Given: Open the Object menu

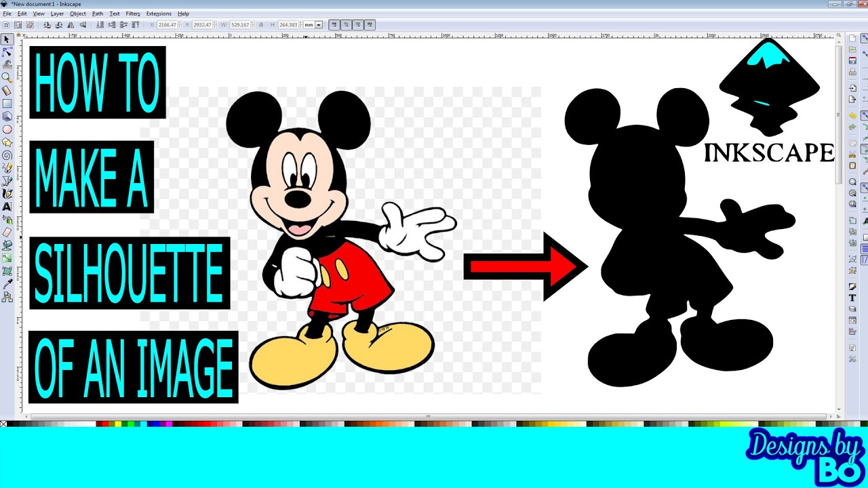Looking at the screenshot, I should click(78, 14).
